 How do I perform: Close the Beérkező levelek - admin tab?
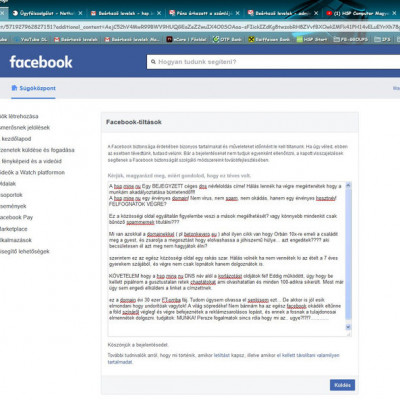tap(316, 13)
